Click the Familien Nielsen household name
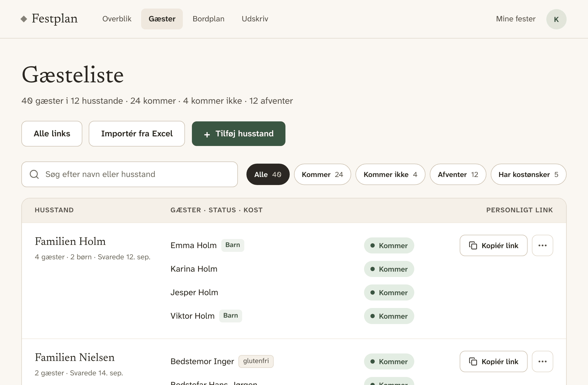The image size is (588, 385). tap(75, 357)
